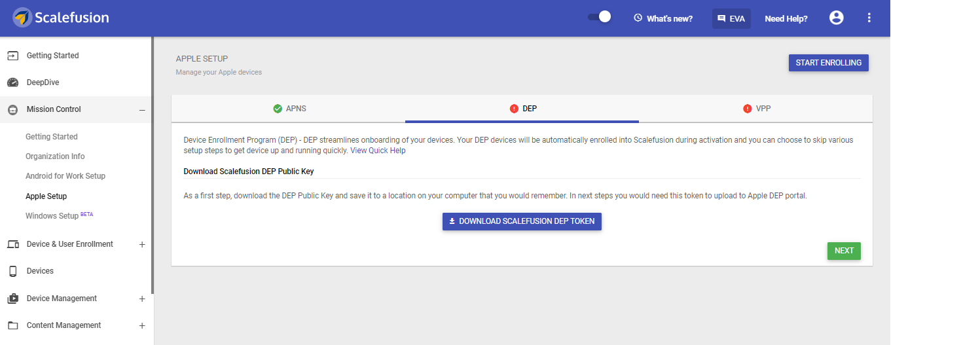Click the 'APPLE SETUP' page title
980x345 pixels.
click(x=202, y=59)
